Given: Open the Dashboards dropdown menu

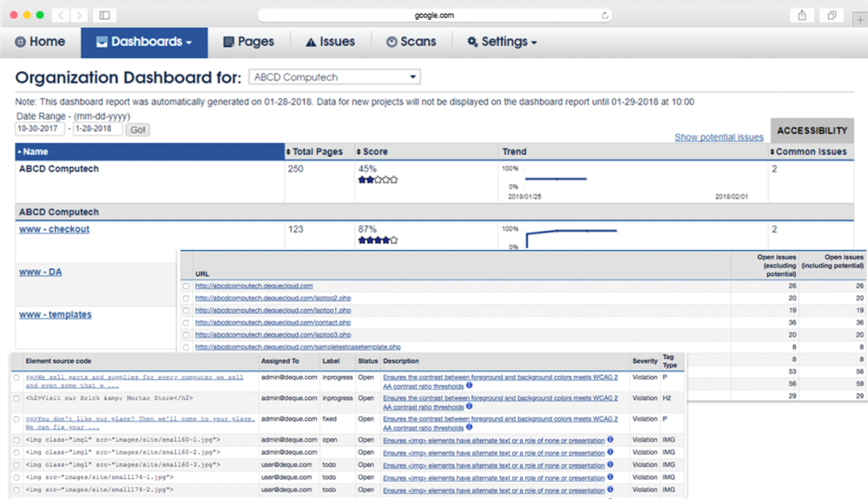Looking at the screenshot, I should 144,43.
